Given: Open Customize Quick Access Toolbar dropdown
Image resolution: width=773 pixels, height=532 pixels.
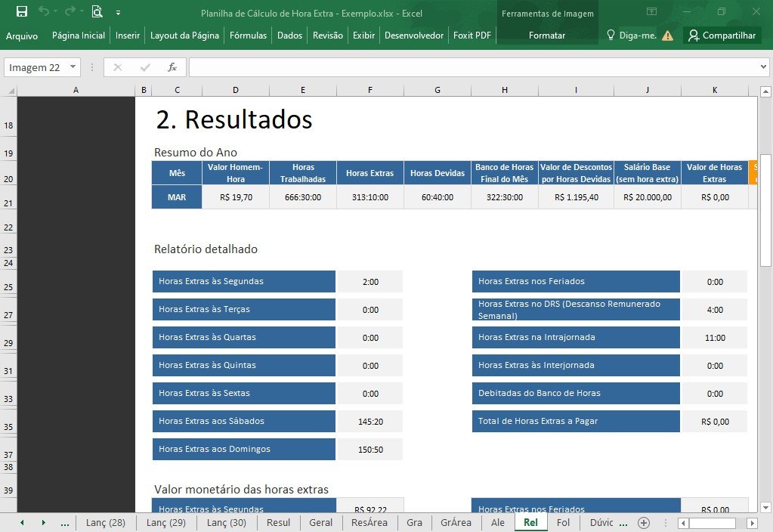Looking at the screenshot, I should 119,13.
